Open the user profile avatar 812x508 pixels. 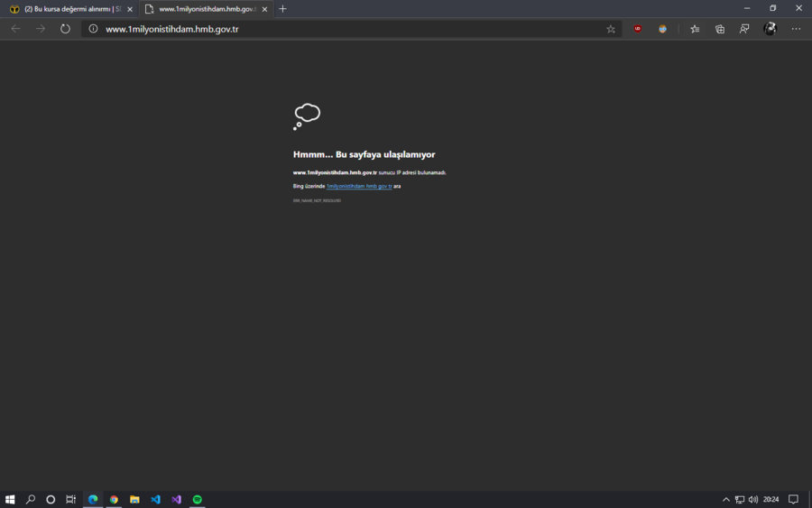[770, 29]
